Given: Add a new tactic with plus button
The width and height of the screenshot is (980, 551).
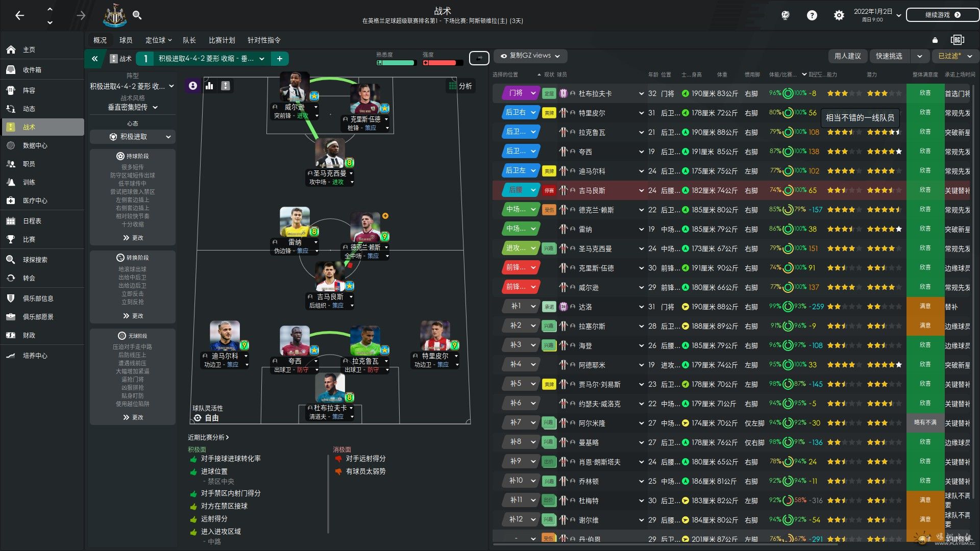Looking at the screenshot, I should [x=280, y=59].
